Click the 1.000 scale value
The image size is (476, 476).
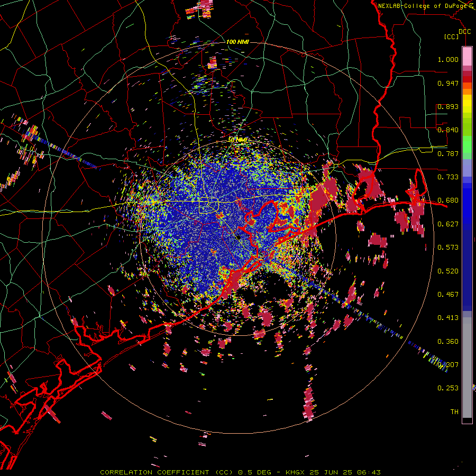pos(448,59)
